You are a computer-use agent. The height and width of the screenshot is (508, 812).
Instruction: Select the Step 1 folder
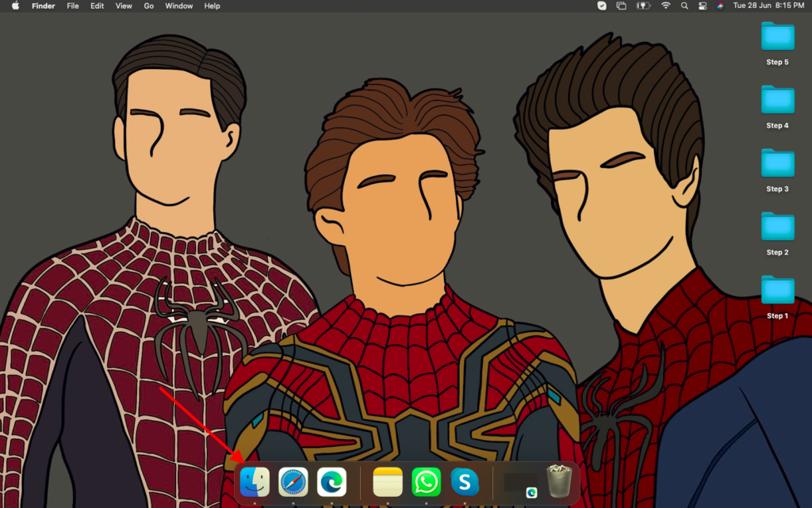click(777, 291)
